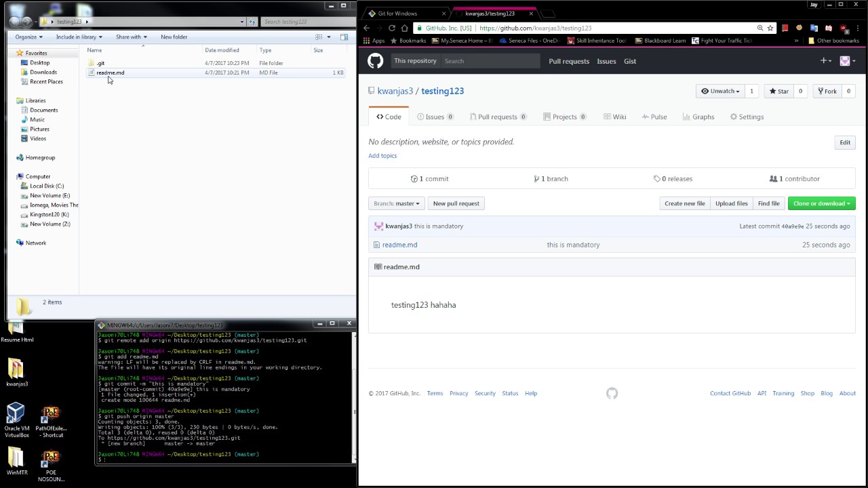
Task: Click the browser home icon
Action: [x=405, y=28]
